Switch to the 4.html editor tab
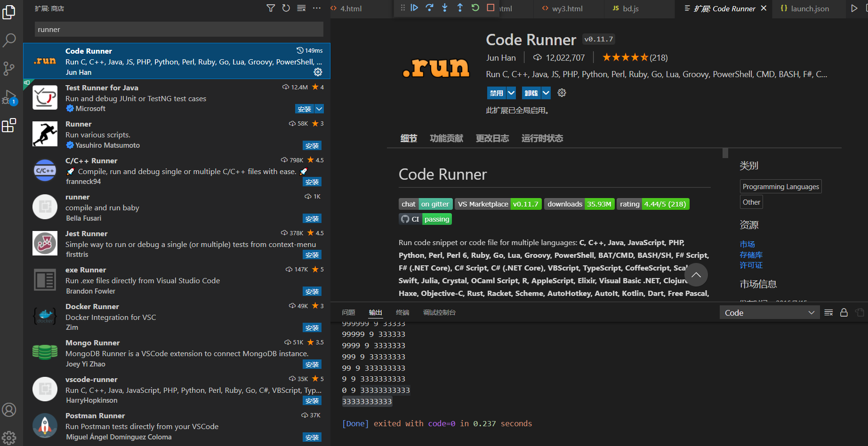 (351, 8)
